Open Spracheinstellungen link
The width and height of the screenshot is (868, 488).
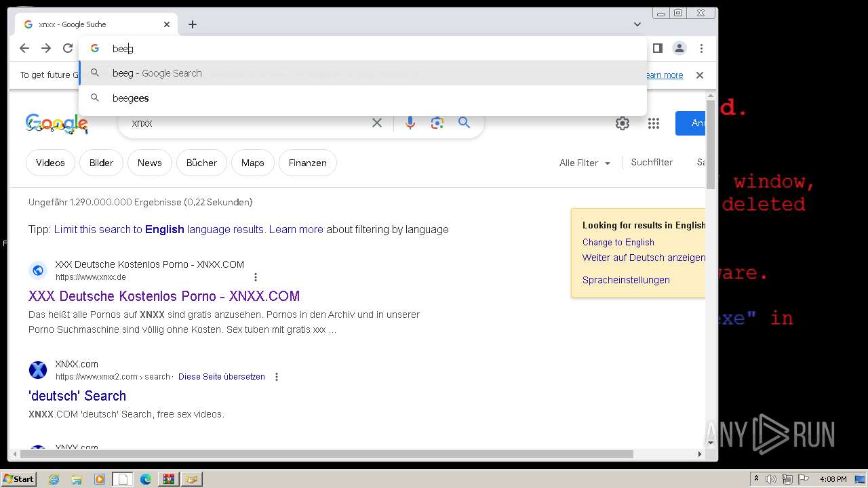pos(625,280)
